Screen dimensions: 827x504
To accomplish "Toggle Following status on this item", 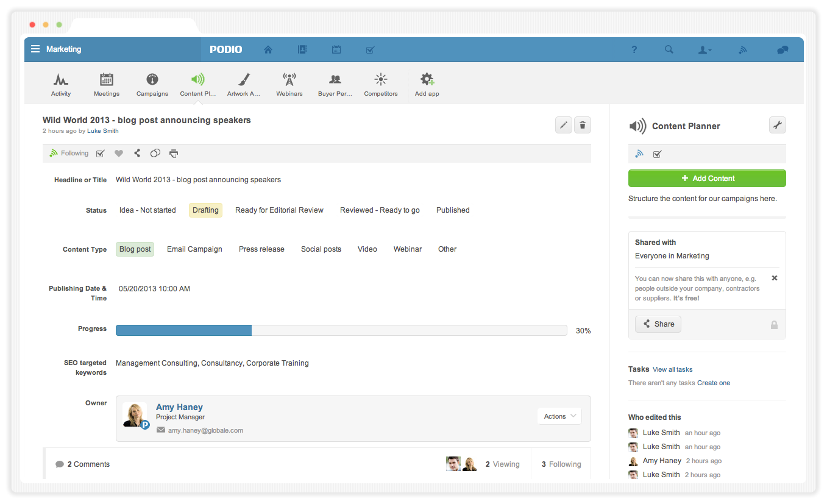I will pos(69,154).
